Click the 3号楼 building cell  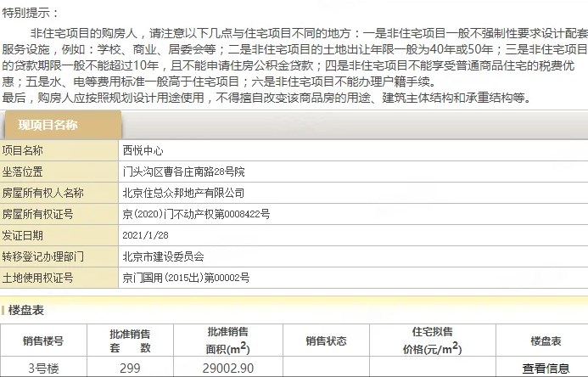(43, 368)
